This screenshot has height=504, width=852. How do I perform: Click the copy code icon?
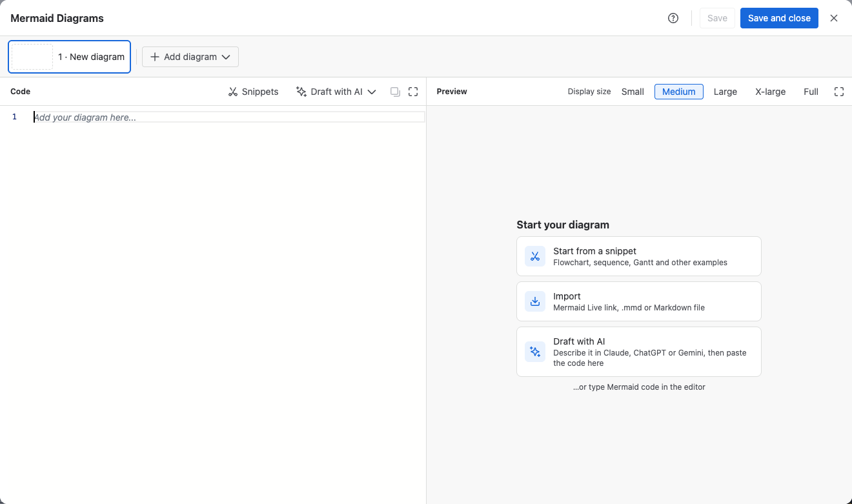click(395, 92)
